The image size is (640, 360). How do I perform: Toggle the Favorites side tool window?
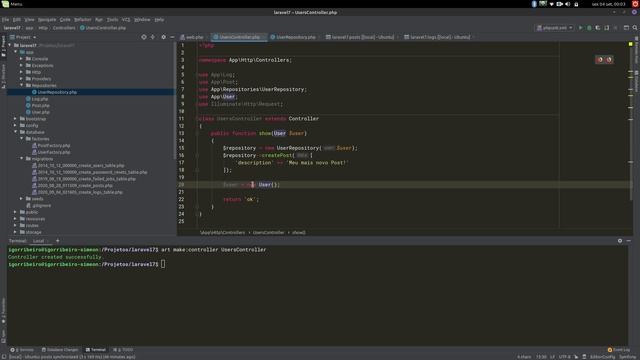(3, 311)
